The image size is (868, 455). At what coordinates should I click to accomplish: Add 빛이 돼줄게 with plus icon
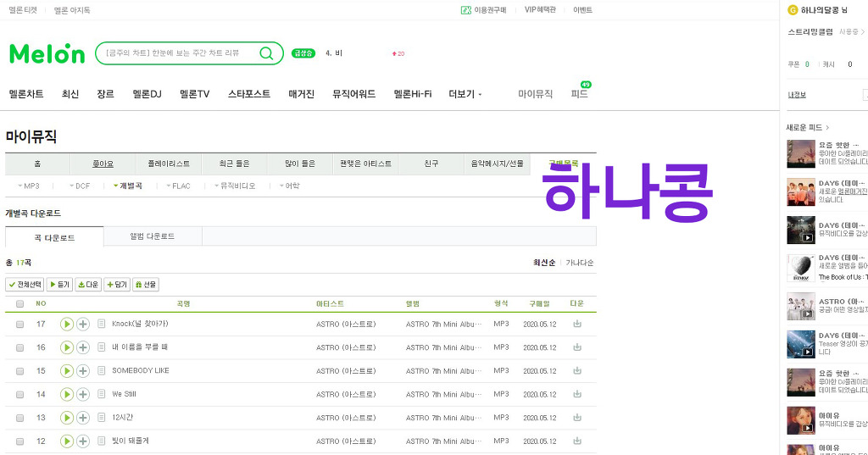click(x=83, y=441)
